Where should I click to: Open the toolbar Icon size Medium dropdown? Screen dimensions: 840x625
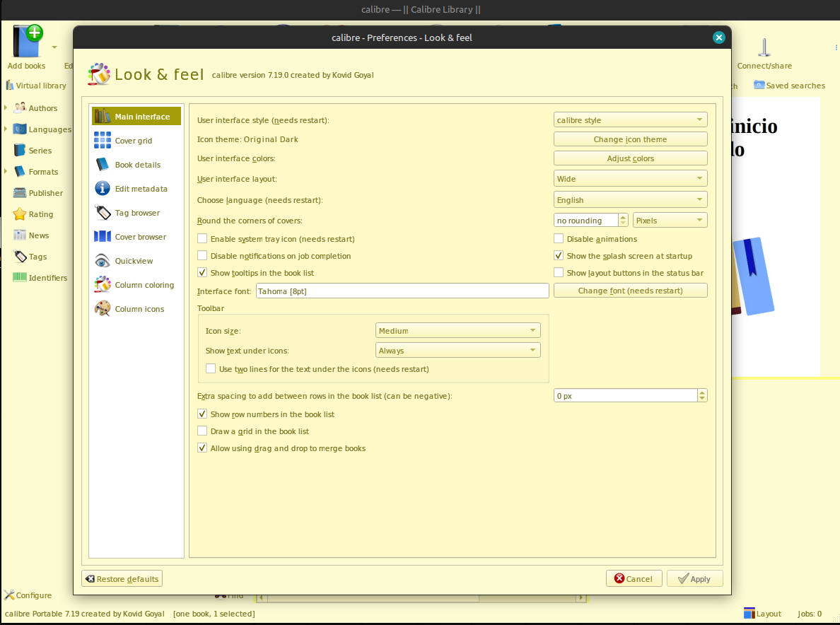pyautogui.click(x=457, y=330)
